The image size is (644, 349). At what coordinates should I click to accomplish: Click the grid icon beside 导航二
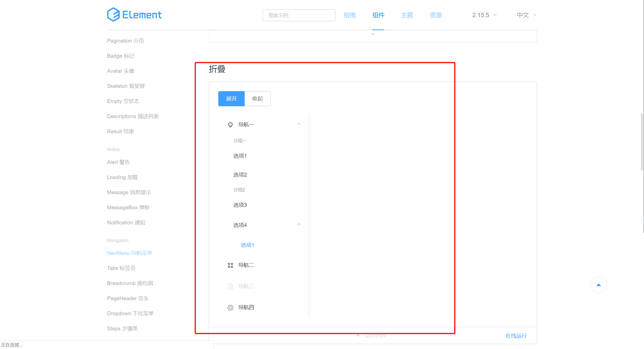230,265
